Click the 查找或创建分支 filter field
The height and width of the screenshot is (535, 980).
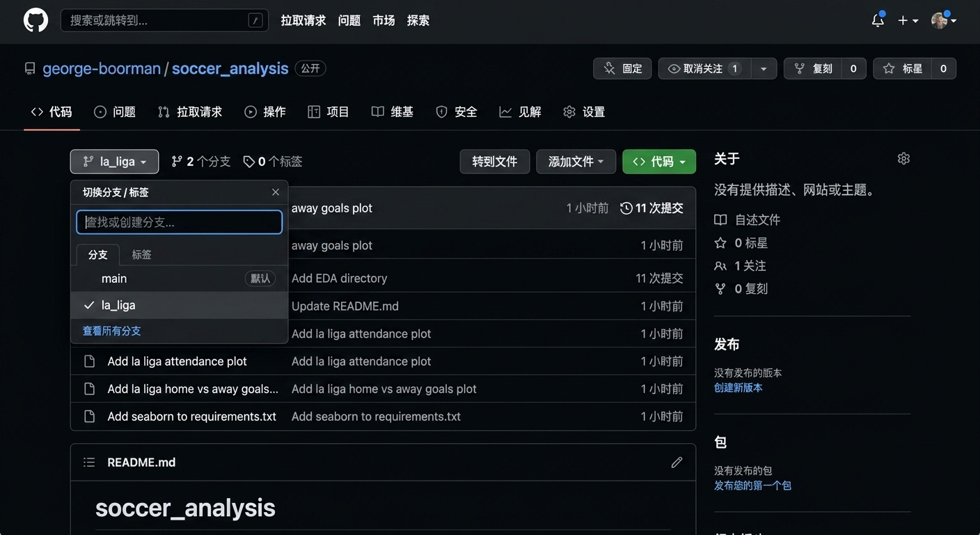click(180, 222)
